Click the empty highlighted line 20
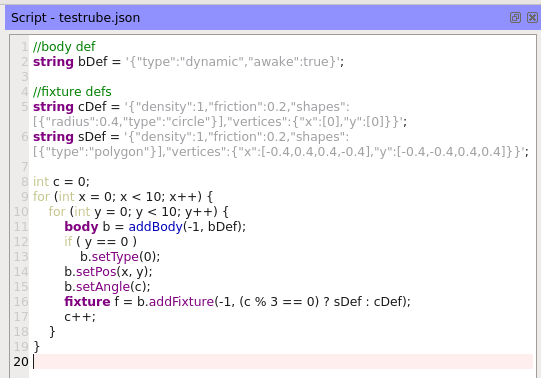This screenshot has width=541, height=378. [x=283, y=361]
